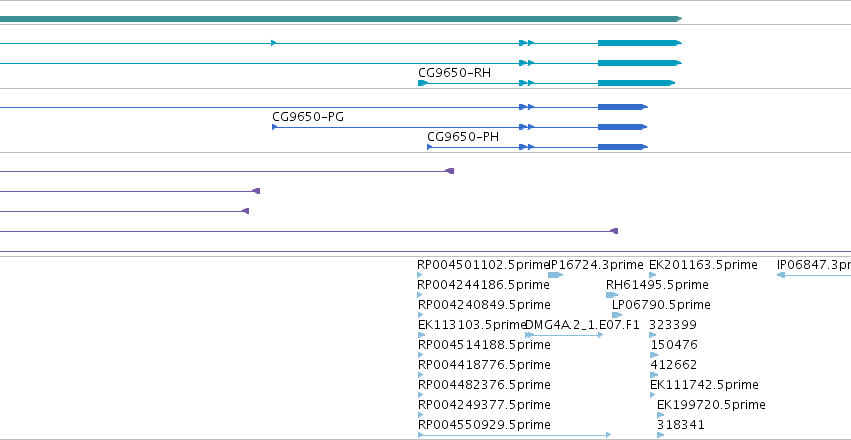Click the 412662 feature label

[x=674, y=365]
